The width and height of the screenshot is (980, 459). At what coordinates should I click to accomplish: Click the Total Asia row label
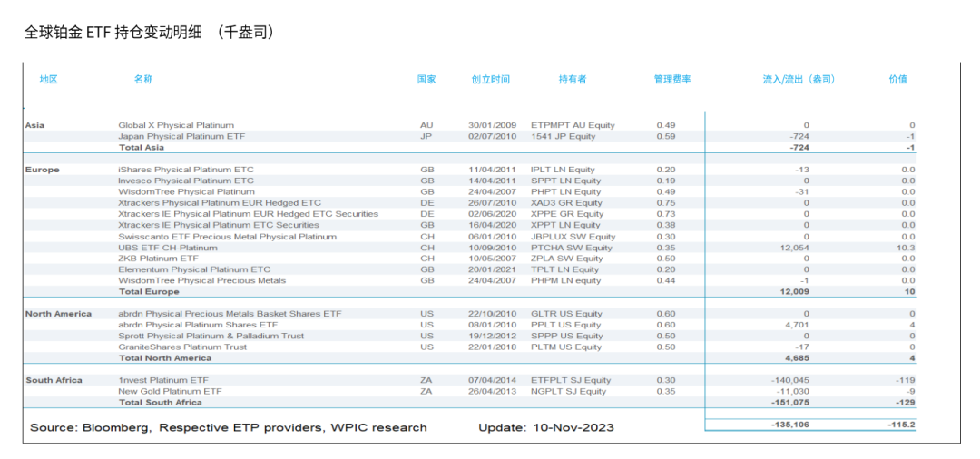pyautogui.click(x=142, y=147)
